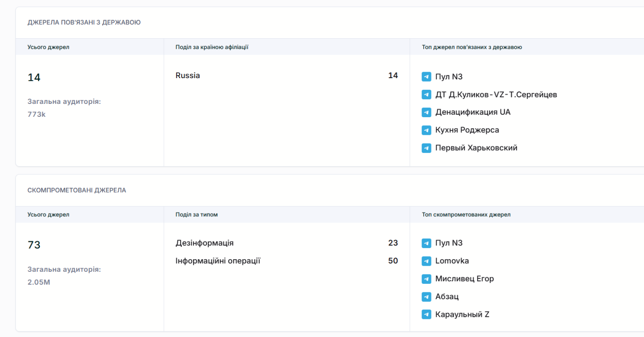This screenshot has width=644, height=337.
Task: Click Telegram icon next to Абзац
Action: click(x=426, y=297)
